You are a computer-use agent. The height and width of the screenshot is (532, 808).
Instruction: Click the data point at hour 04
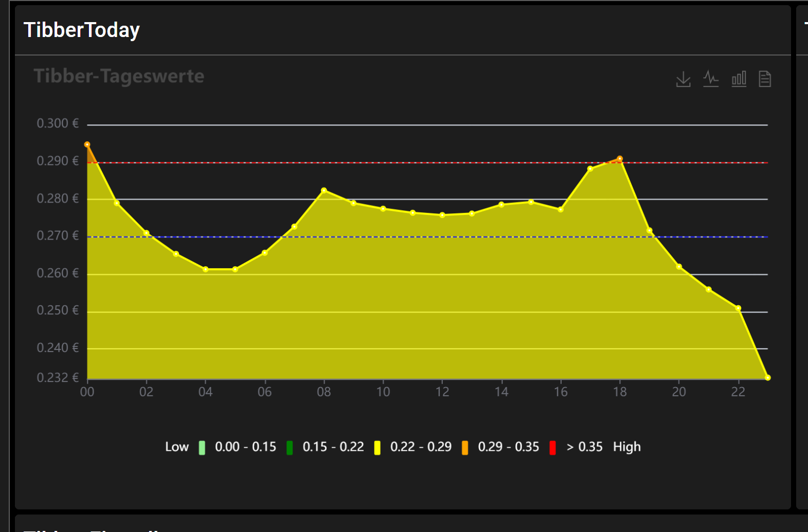click(x=206, y=269)
